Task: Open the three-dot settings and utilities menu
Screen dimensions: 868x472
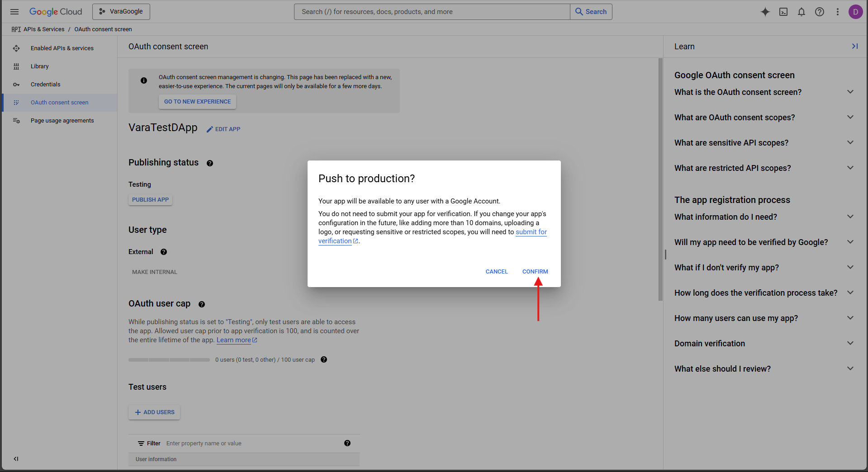Action: (x=838, y=12)
